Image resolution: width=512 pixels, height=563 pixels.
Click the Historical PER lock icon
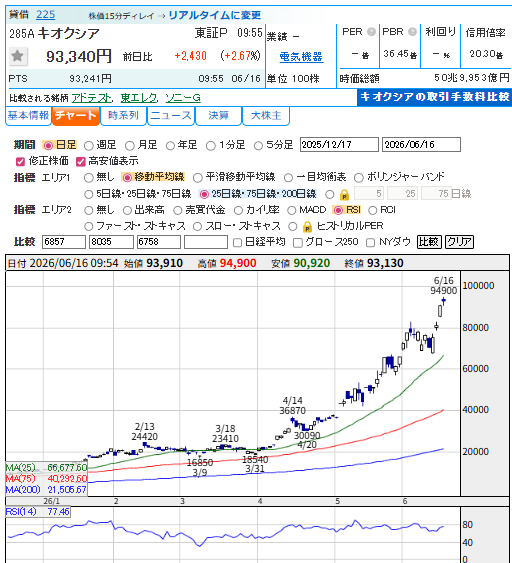point(307,227)
